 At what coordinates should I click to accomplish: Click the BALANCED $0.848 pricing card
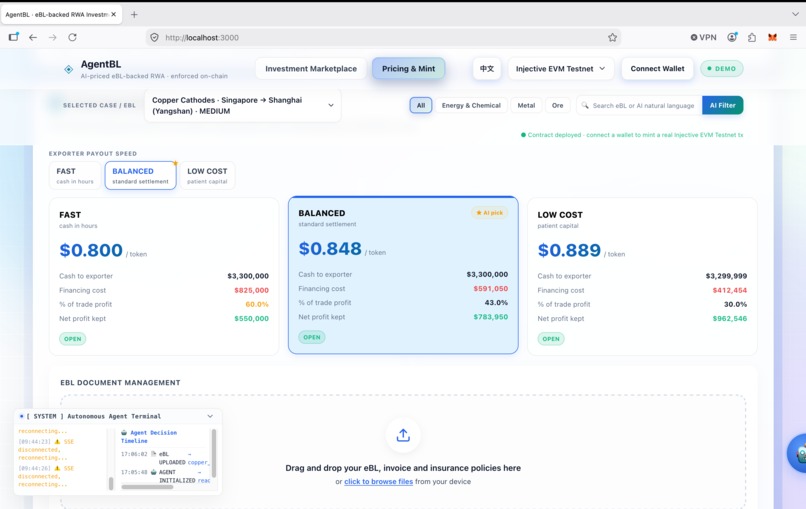coord(403,275)
